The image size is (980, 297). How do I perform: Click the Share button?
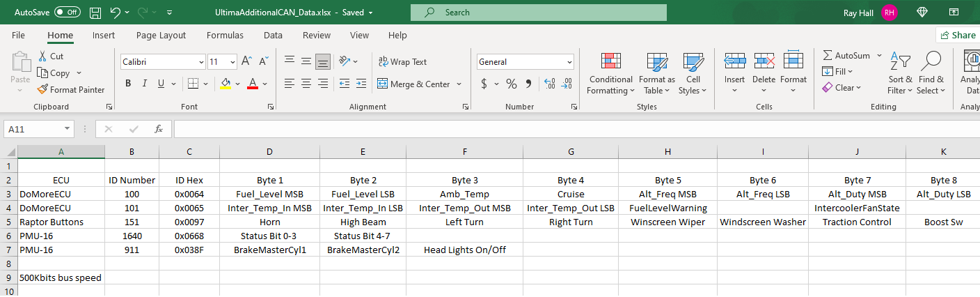pyautogui.click(x=958, y=35)
